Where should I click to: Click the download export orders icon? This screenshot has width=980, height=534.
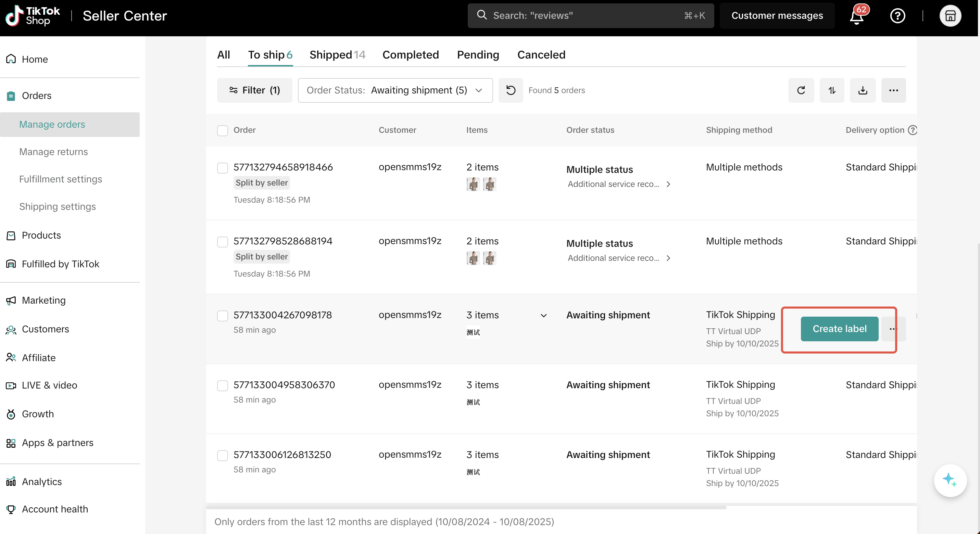(863, 90)
